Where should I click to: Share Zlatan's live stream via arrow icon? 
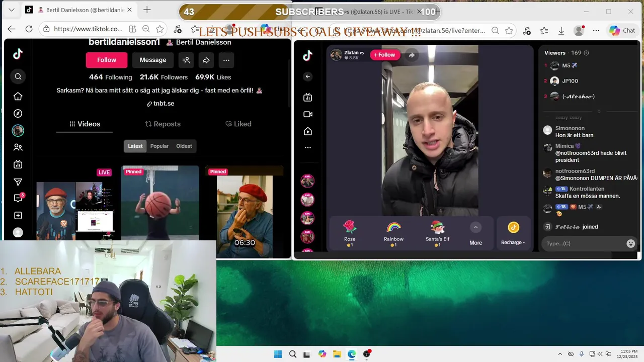coord(412,55)
